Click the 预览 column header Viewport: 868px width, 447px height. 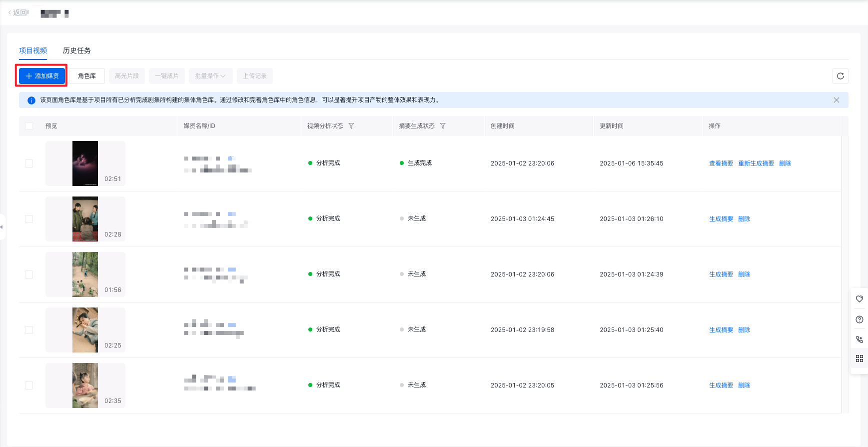51,126
